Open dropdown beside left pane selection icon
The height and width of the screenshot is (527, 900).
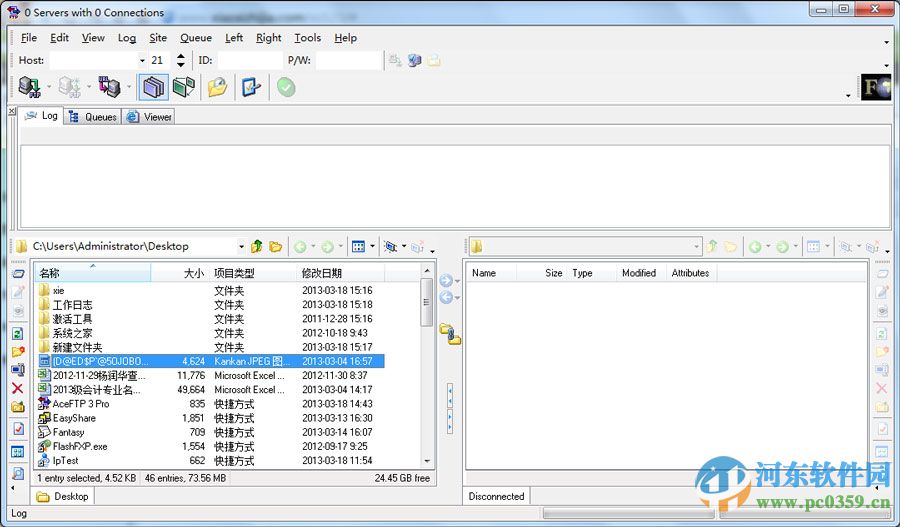pos(404,246)
